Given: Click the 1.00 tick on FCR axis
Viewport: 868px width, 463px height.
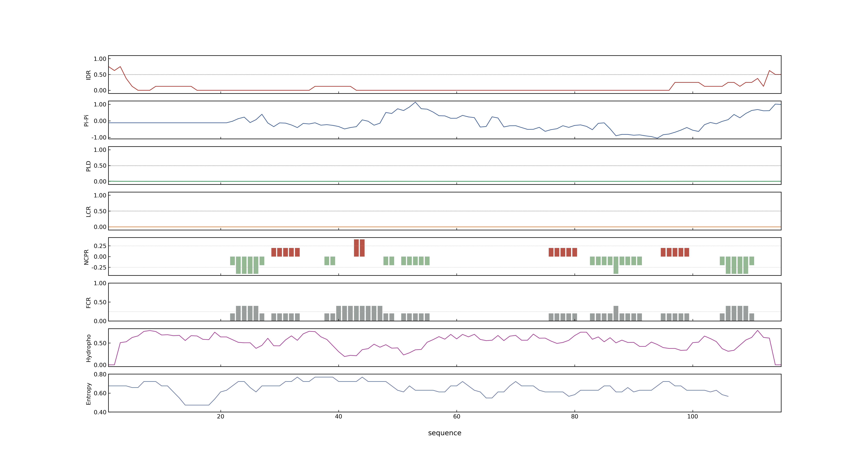Looking at the screenshot, I should coord(100,283).
